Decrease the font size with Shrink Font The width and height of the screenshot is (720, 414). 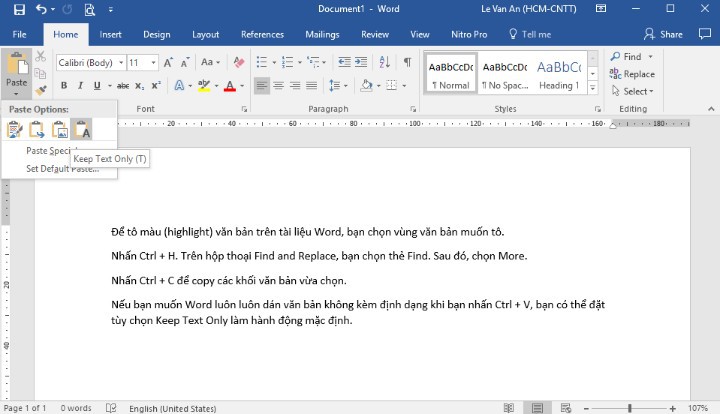tap(185, 62)
